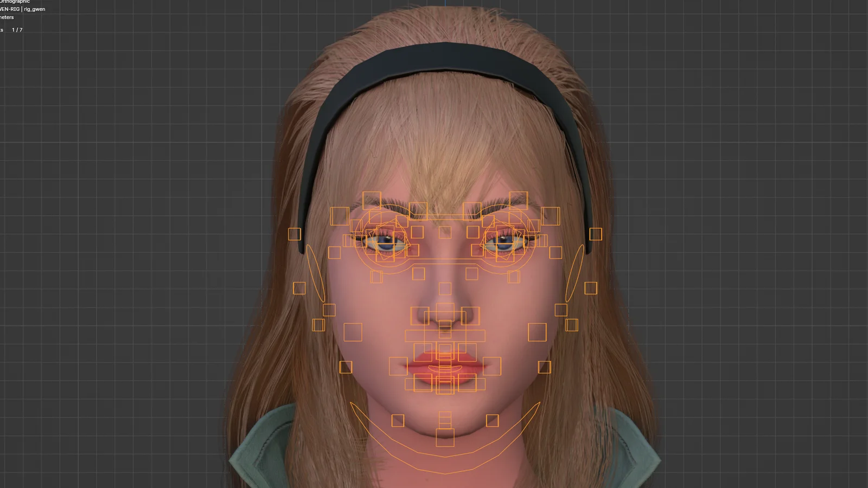The height and width of the screenshot is (488, 868).
Task: Click the 1 / 7 frame counter overlay
Action: click(x=17, y=30)
